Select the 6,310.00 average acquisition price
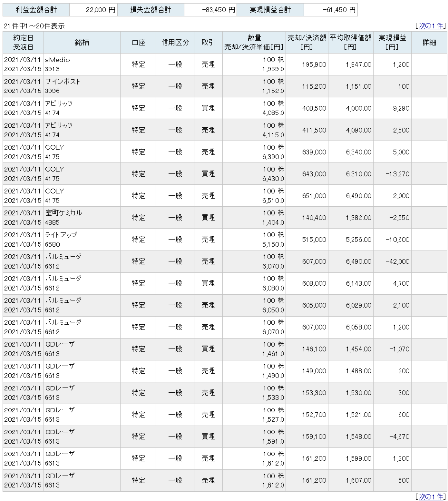Viewport: 448px width, 501px height. pos(358,174)
